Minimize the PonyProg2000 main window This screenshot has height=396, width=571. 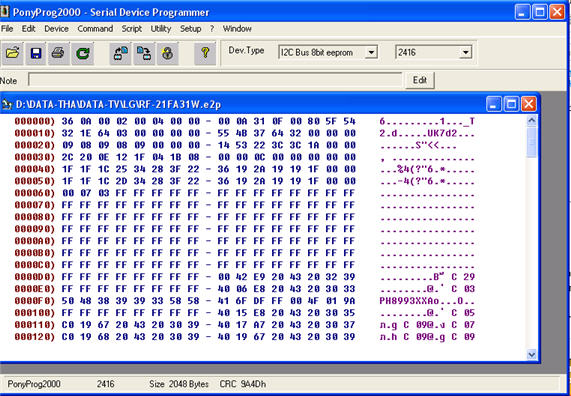[x=522, y=12]
